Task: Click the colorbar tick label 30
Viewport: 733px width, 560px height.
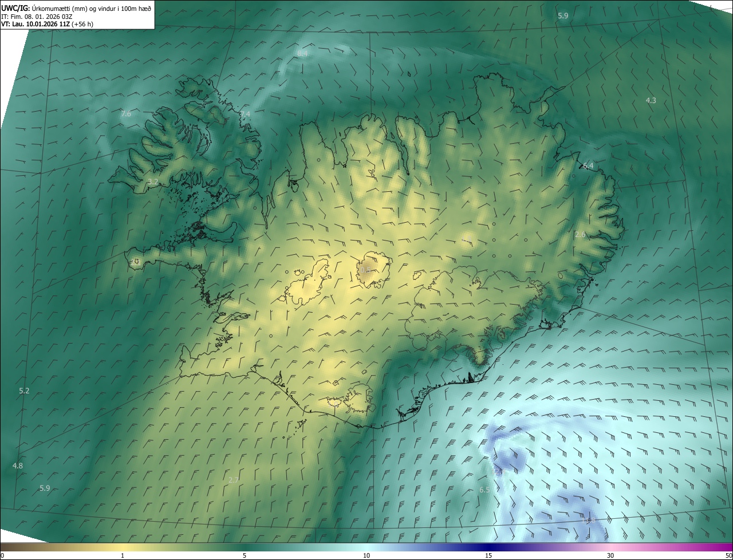Action: click(x=610, y=555)
